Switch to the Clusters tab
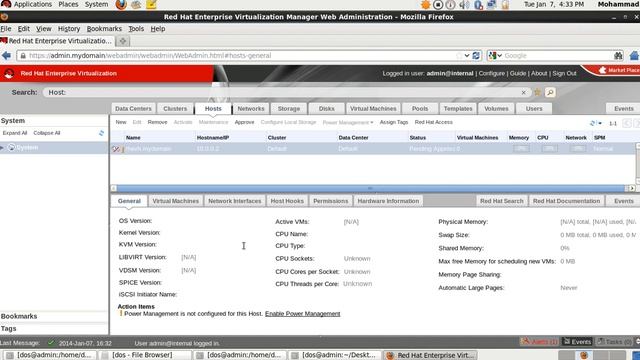This screenshot has width=640, height=360. coord(175,109)
